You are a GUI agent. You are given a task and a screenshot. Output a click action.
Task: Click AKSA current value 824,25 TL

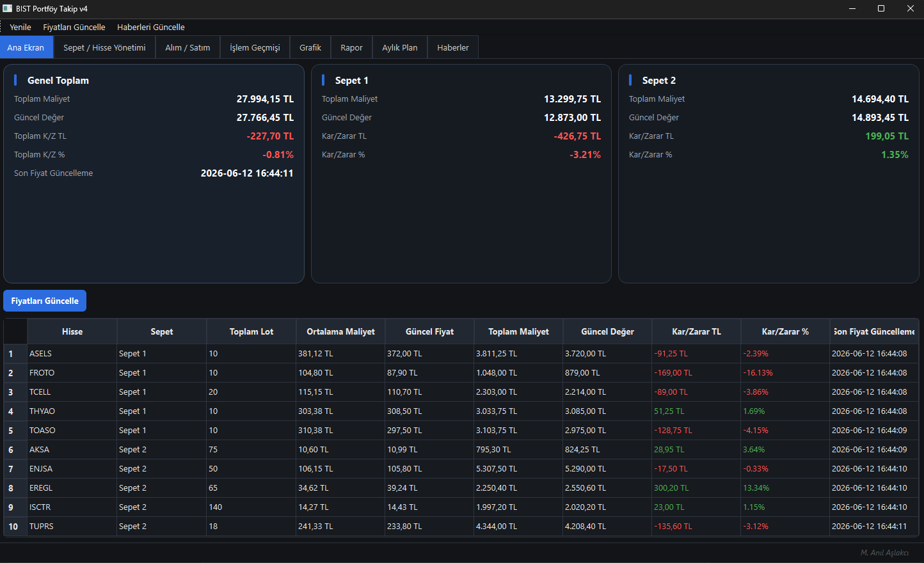(607, 450)
